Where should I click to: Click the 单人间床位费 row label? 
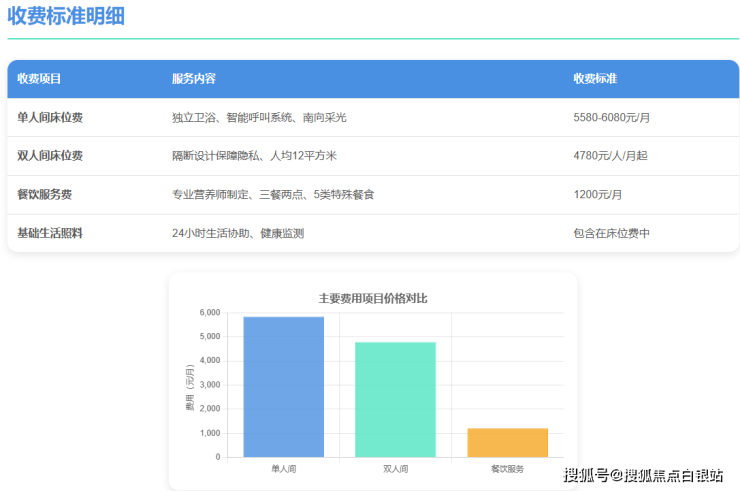click(x=50, y=118)
